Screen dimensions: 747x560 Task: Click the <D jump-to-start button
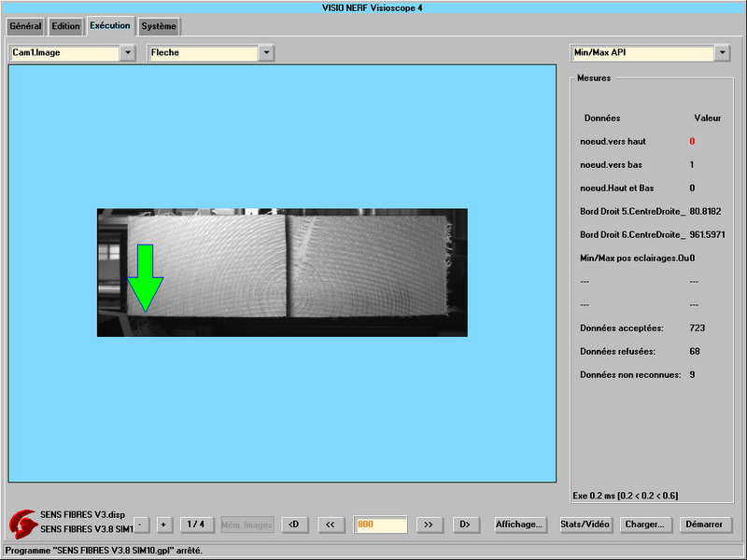293,525
